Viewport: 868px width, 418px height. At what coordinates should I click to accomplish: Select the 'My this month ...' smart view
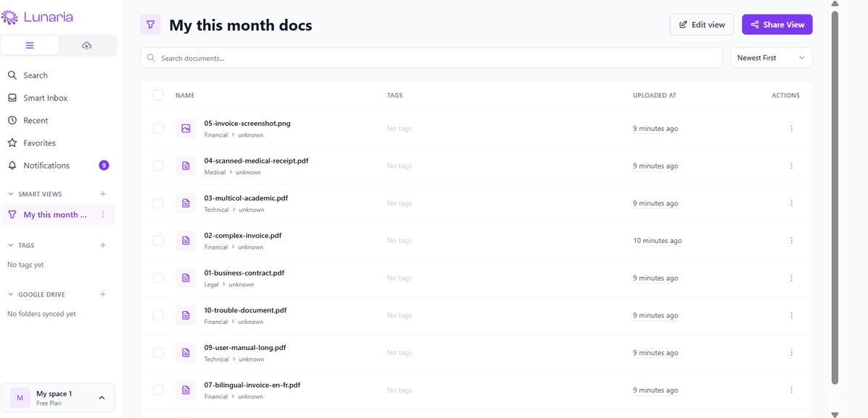click(x=58, y=215)
